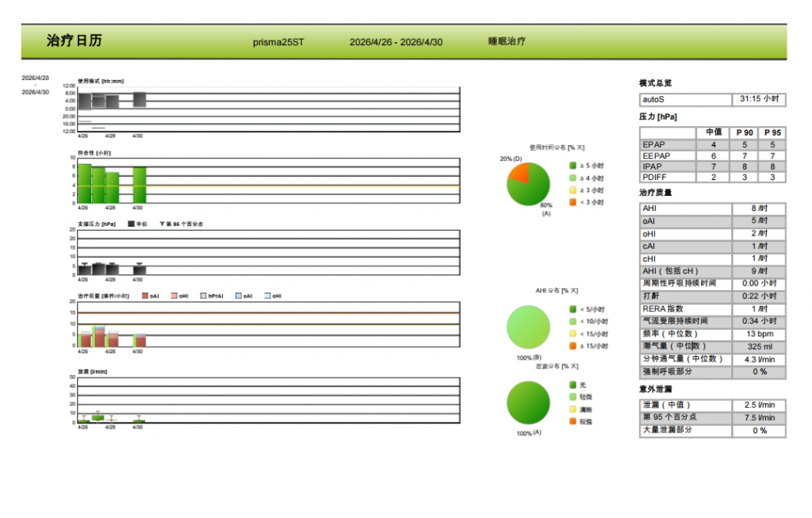Viewport: 812px width, 518px height.
Task: Select the ≥ 15/小时 orange legend swatch
Action: tap(573, 346)
